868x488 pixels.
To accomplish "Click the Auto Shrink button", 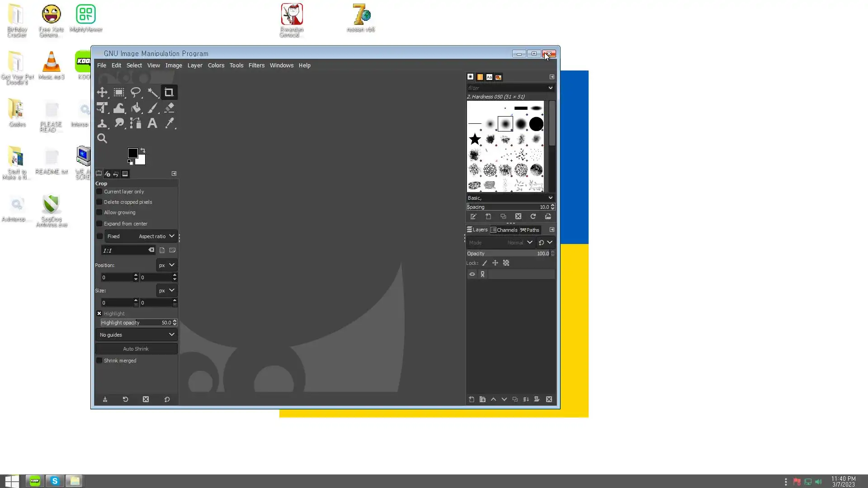I will pyautogui.click(x=136, y=349).
